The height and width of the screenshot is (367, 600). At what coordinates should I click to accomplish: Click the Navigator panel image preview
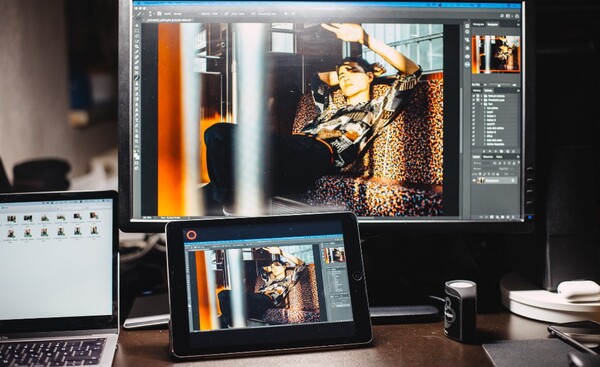coord(496,54)
